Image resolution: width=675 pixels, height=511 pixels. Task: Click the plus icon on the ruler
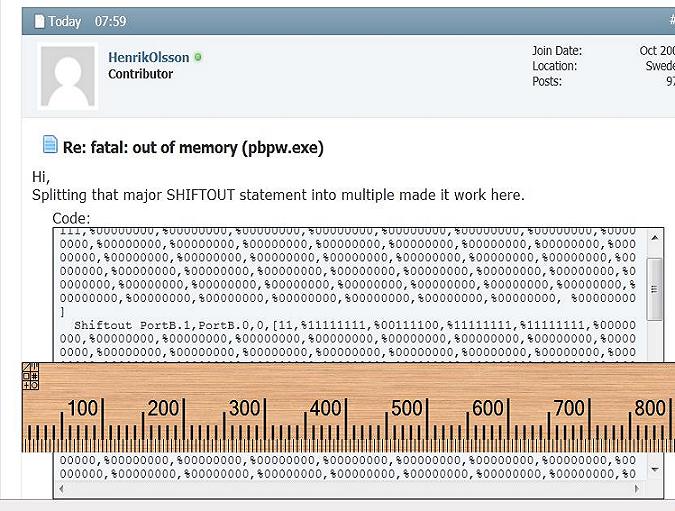(26, 385)
